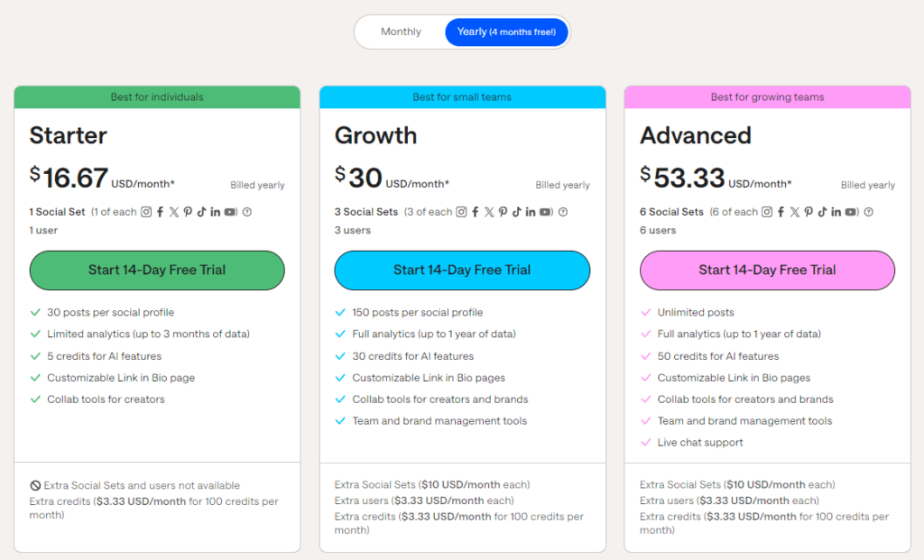Click YouTube icon in Starter plan
The image size is (924, 560).
pos(230,212)
